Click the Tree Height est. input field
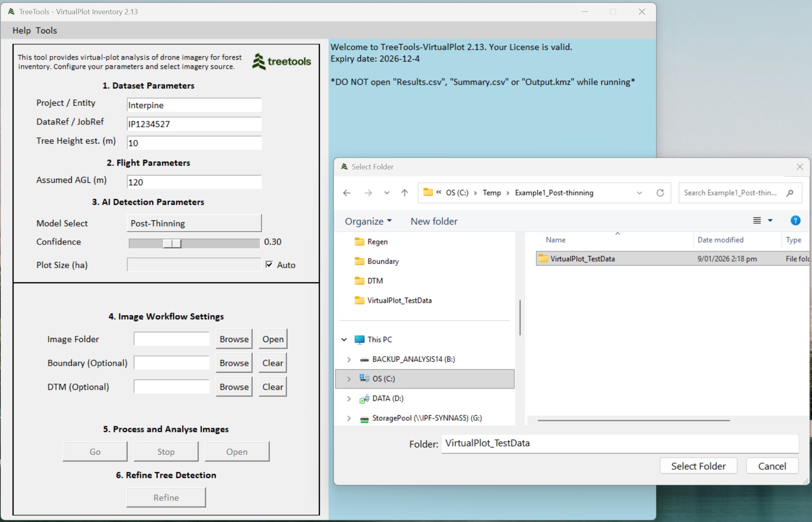 click(x=194, y=143)
